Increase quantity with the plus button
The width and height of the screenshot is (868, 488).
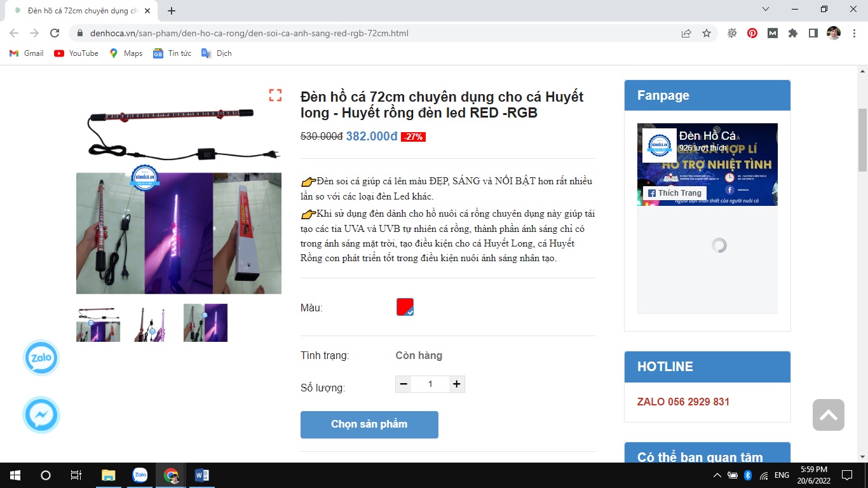point(456,384)
